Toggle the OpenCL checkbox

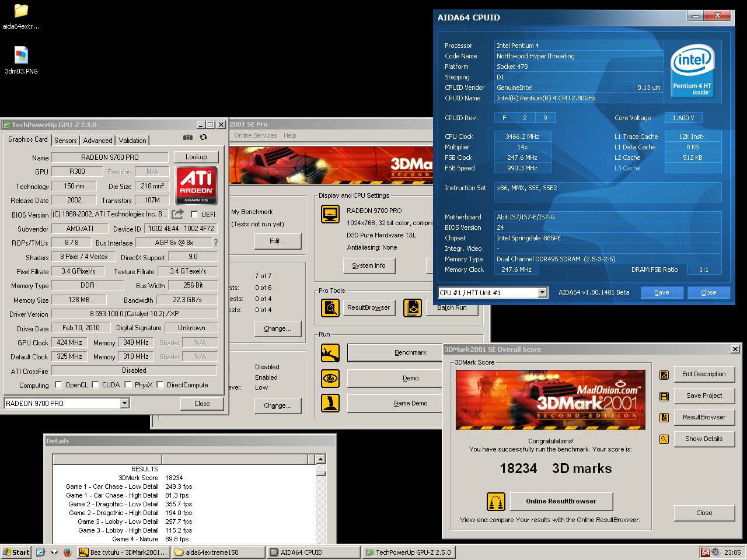click(x=58, y=385)
